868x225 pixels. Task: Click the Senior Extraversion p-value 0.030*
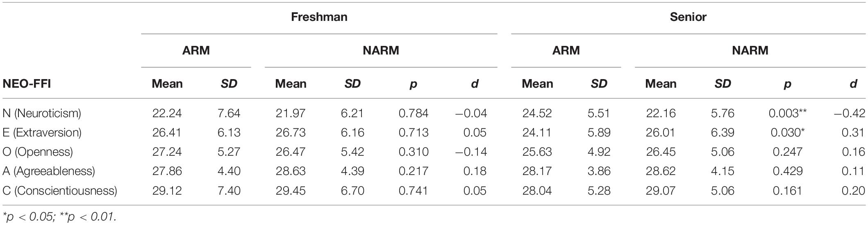(x=787, y=132)
